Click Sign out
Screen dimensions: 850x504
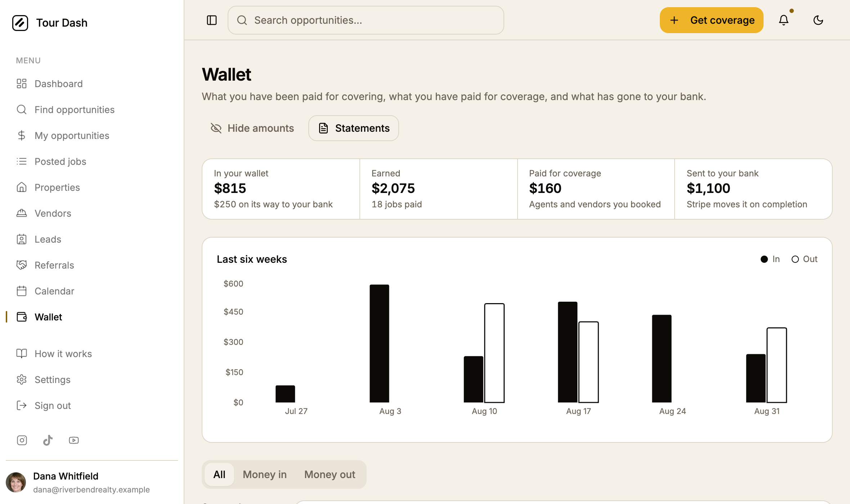click(92, 405)
